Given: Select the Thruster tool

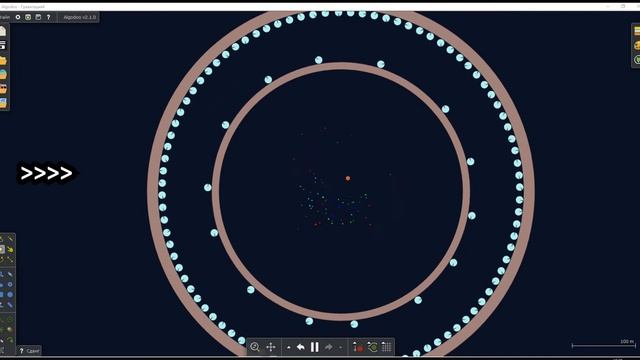Looking at the screenshot, I should tap(10, 329).
